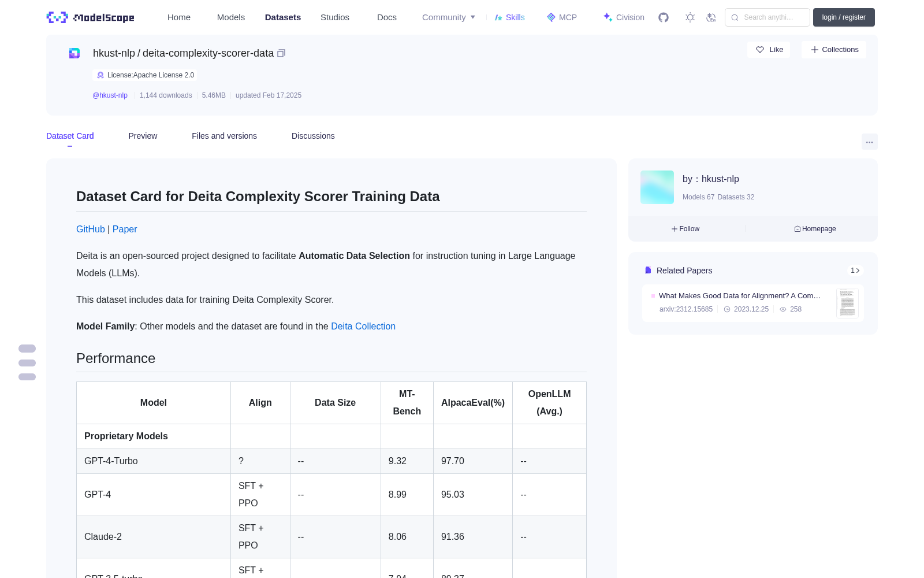Open the GitHub icon in the header
This screenshot has width=924, height=578.
pos(664,17)
